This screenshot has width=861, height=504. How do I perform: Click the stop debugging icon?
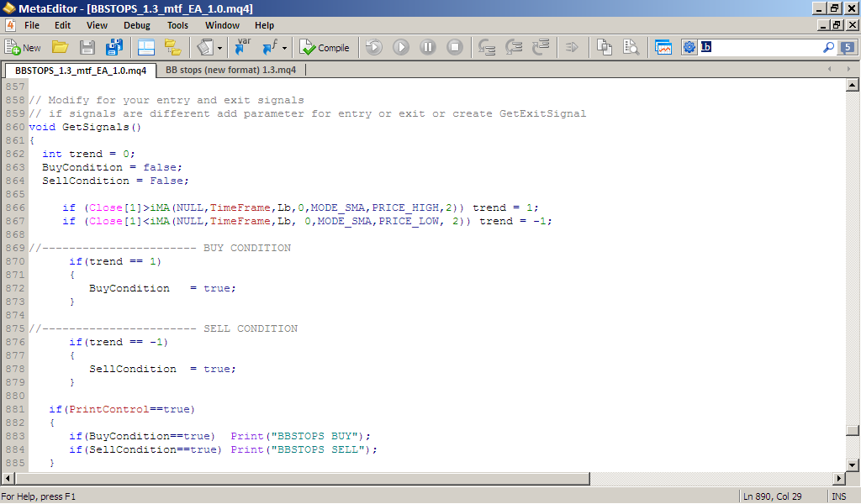[x=455, y=48]
